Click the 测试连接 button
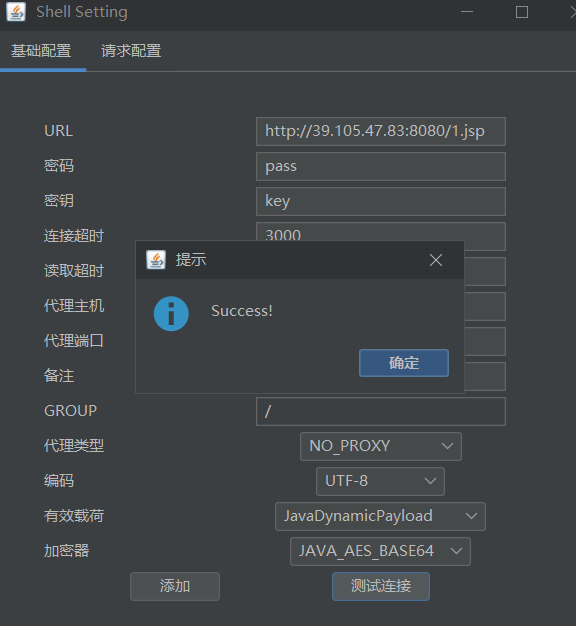The image size is (576, 626). tap(381, 586)
